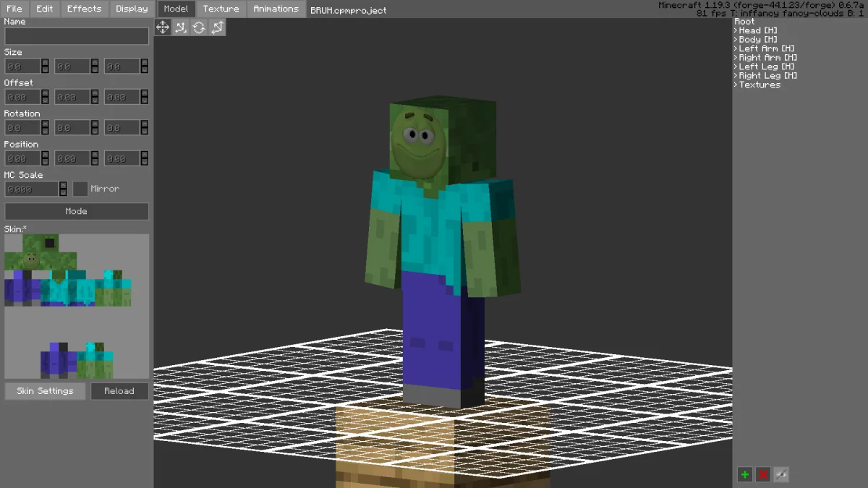The image size is (868, 488).
Task: Click down arrow on Offset Y field
Action: coord(95,101)
